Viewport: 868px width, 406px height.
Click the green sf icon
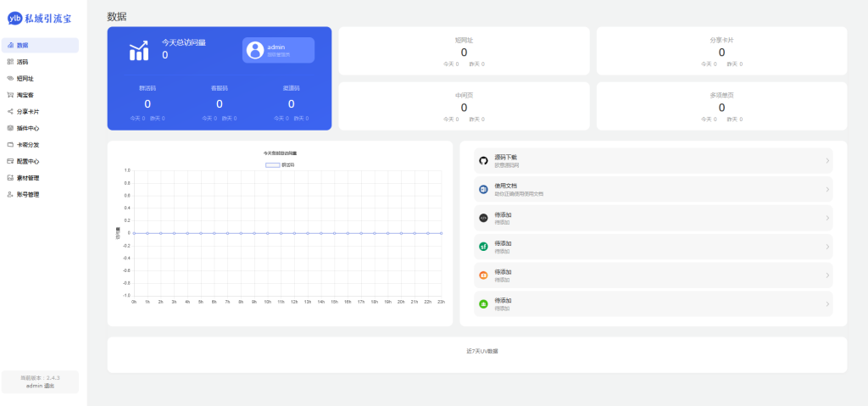coord(483,247)
